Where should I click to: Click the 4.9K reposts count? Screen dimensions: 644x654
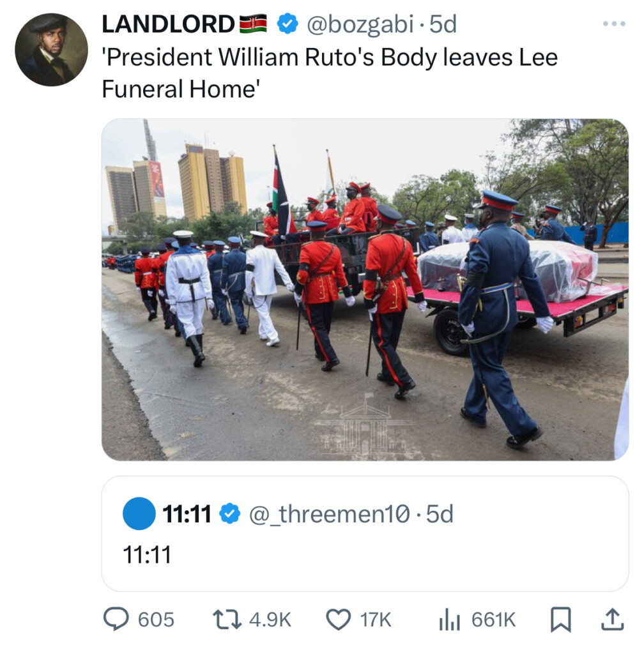pyautogui.click(x=270, y=620)
